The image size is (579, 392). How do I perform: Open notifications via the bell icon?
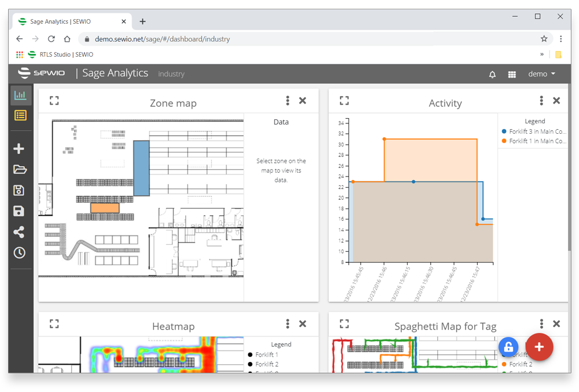tap(492, 74)
